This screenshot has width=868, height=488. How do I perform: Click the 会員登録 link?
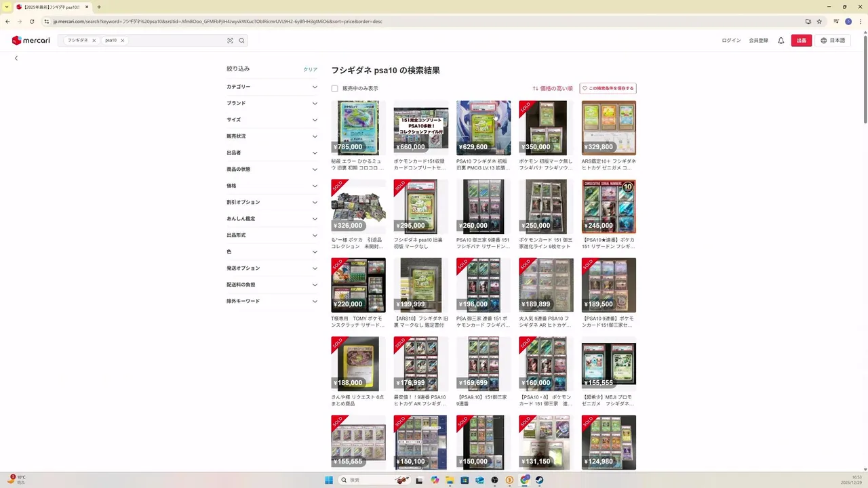tap(759, 41)
